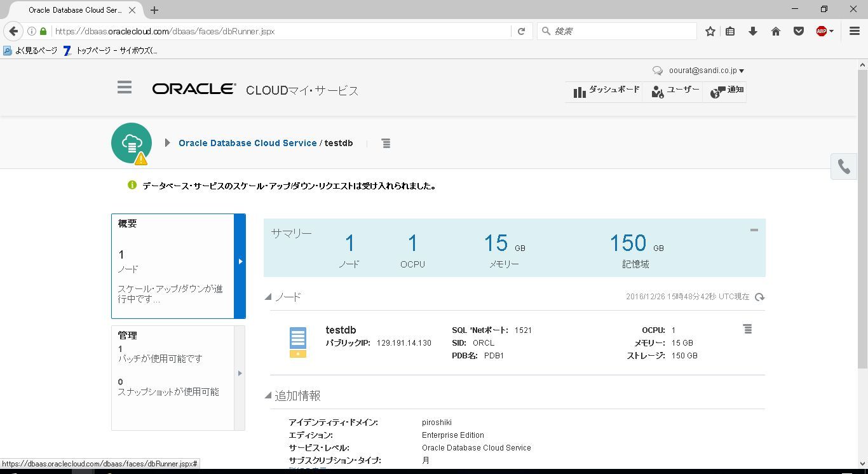
Task: Click the site information icon in address bar
Action: (x=31, y=31)
